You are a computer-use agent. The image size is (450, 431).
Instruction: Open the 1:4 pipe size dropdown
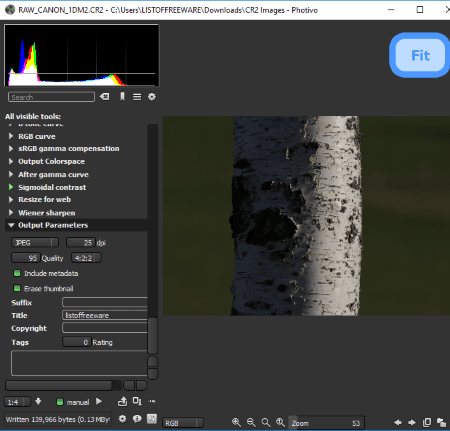coord(17,402)
